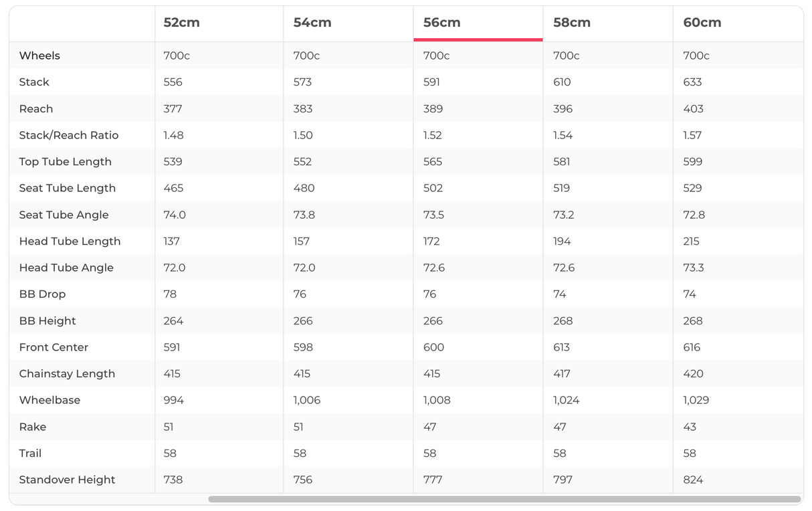Screen dimensions: 812x511
Task: Select the 52cm size column header
Action: (x=181, y=23)
